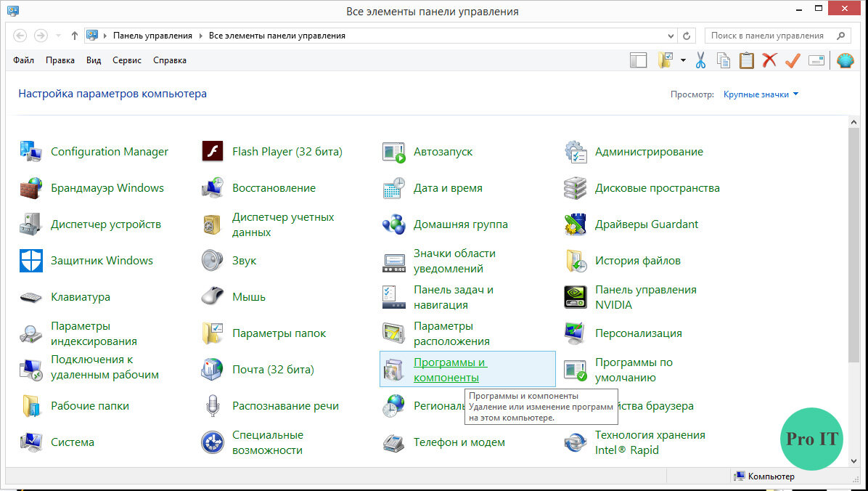Open the recent locations dropdown arrow
The height and width of the screenshot is (491, 868).
[58, 36]
